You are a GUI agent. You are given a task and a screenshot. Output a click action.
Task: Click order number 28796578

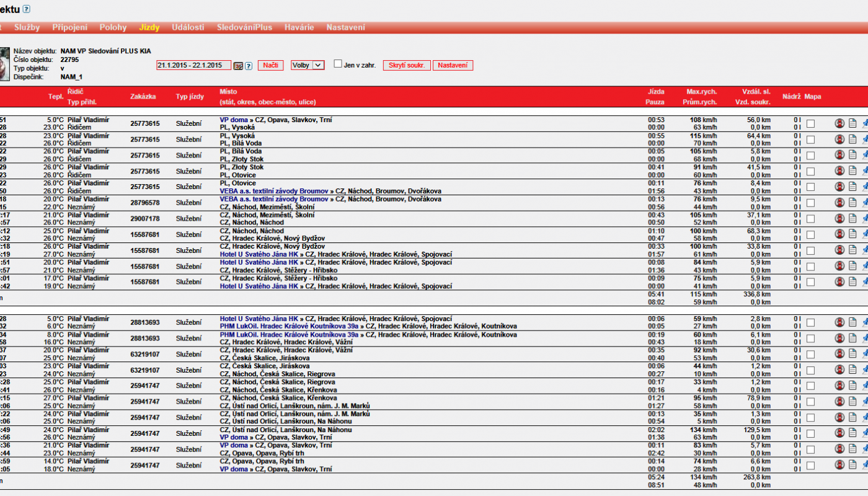(x=145, y=203)
